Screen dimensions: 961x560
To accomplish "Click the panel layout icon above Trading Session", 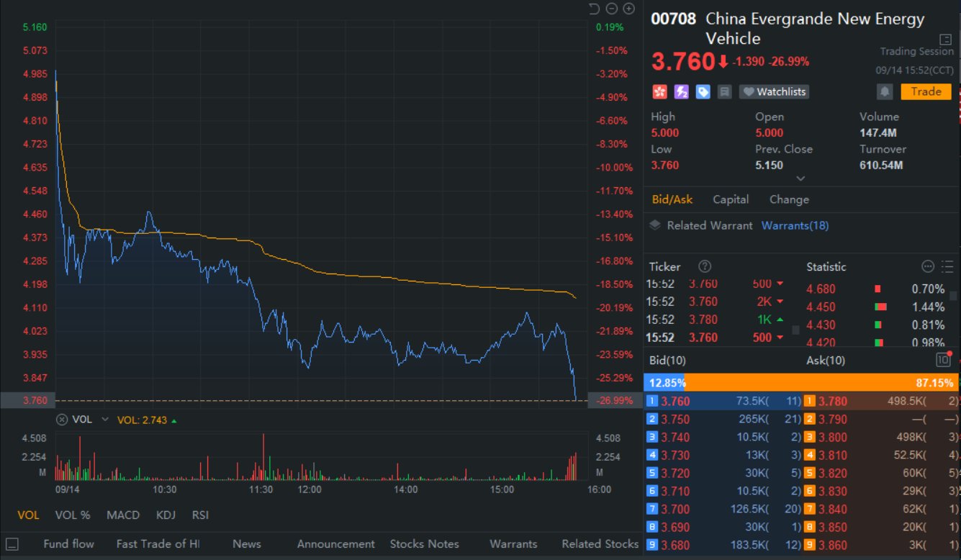I will [x=946, y=39].
